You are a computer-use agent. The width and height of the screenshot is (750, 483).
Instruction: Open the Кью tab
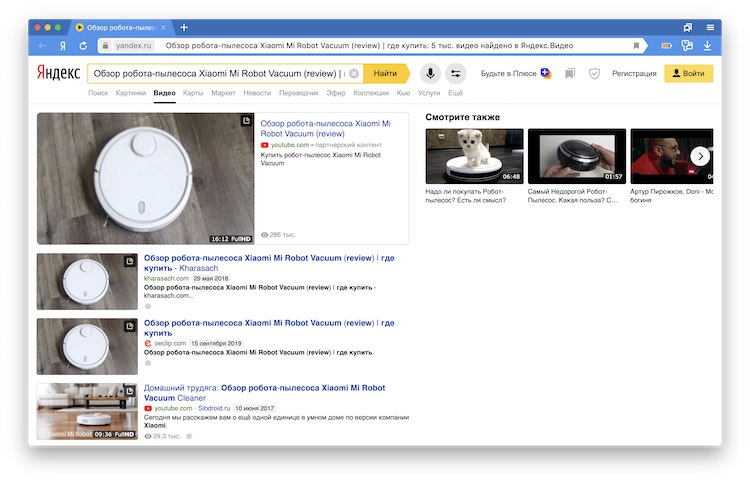[x=403, y=93]
